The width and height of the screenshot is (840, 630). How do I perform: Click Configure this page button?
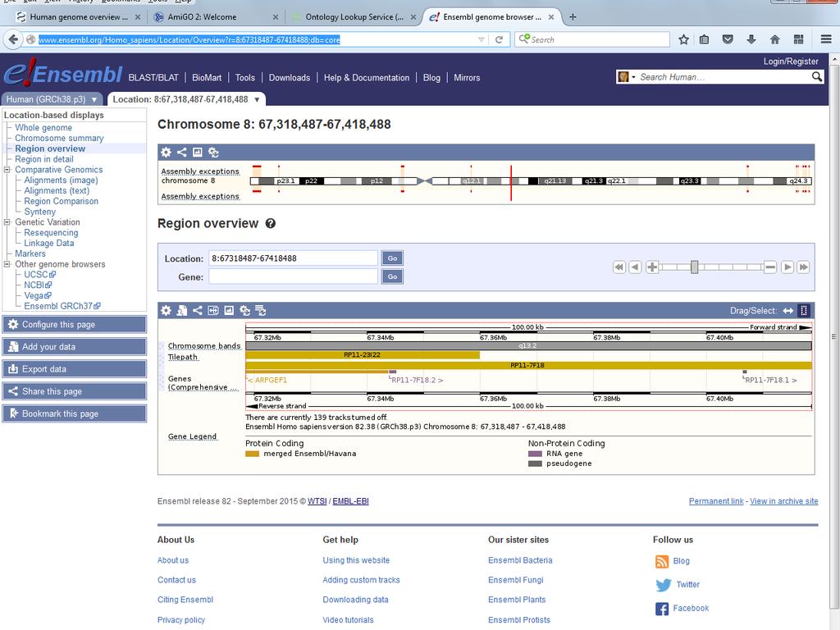(75, 325)
